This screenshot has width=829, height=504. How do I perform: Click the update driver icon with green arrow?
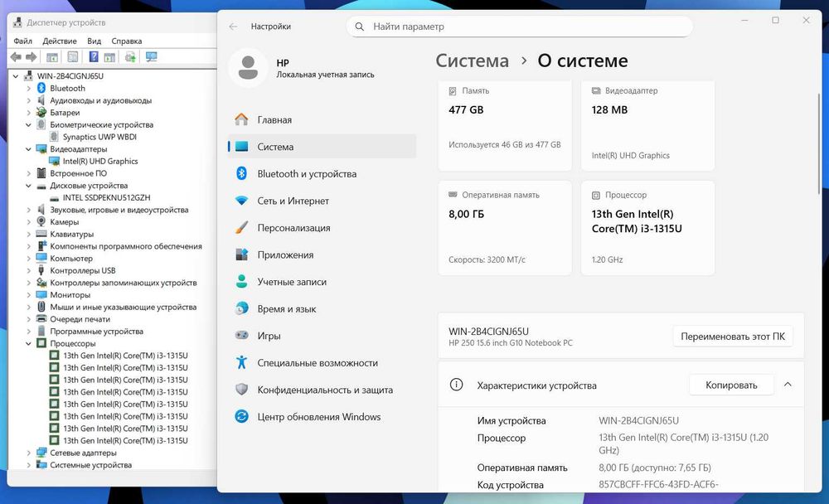click(130, 57)
